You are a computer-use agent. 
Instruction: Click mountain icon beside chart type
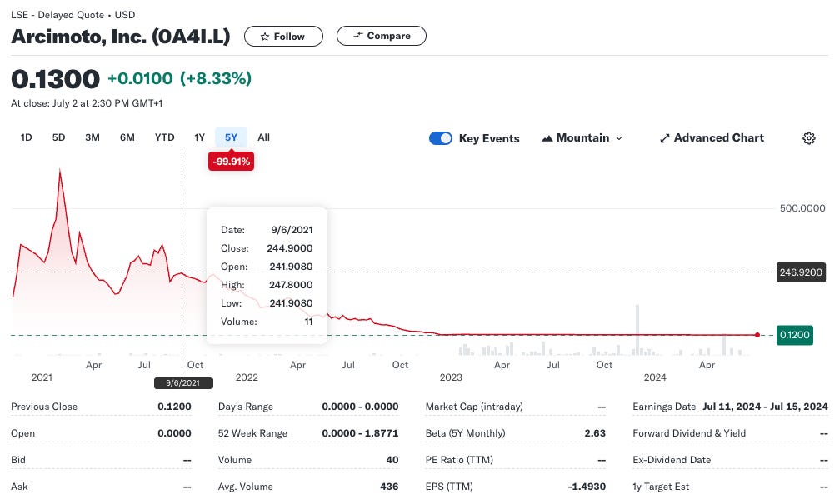[x=547, y=138]
